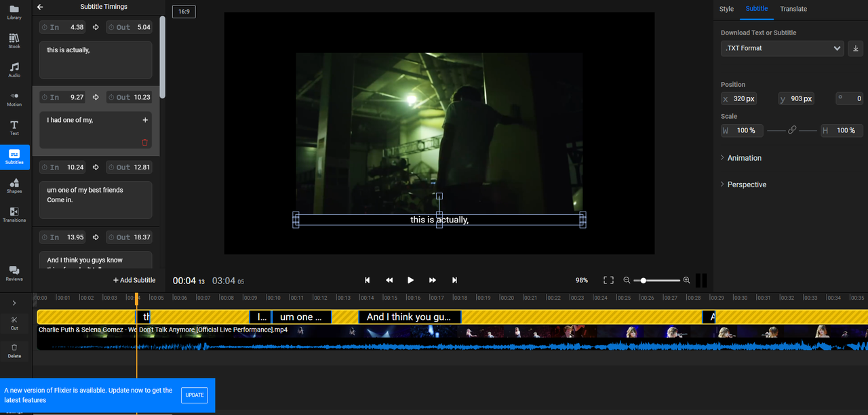
Task: Click the 00:20 mark on the timeline ruler
Action: click(506, 298)
